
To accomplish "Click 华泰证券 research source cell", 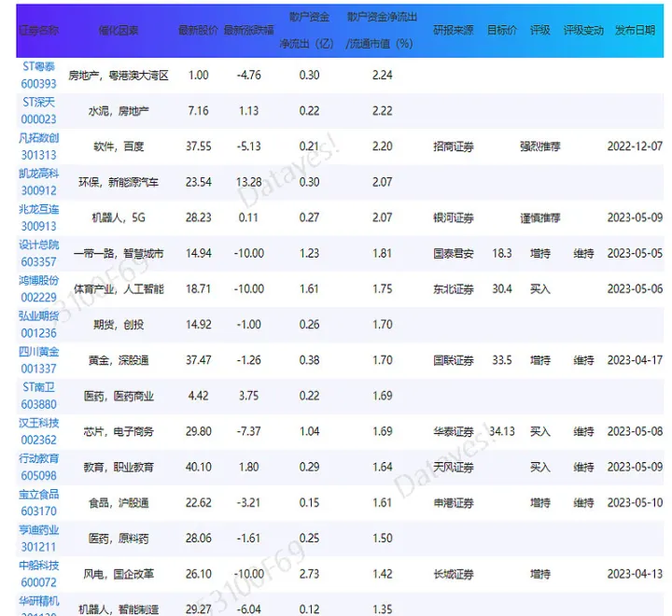I will tap(454, 431).
